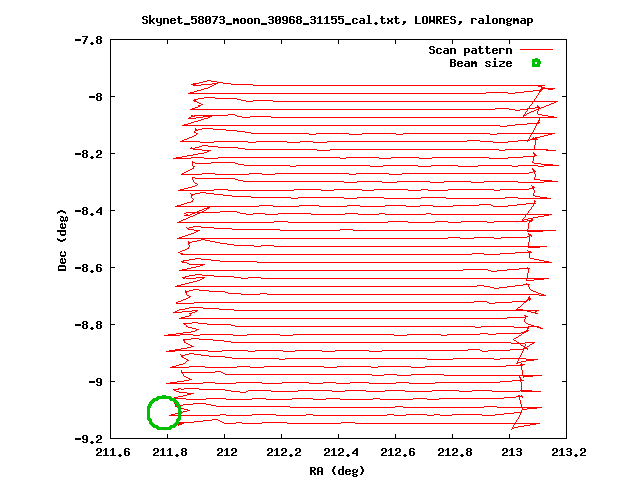Click the x-axis tick label 211.6
Screen dimensions: 640x480
point(113,452)
